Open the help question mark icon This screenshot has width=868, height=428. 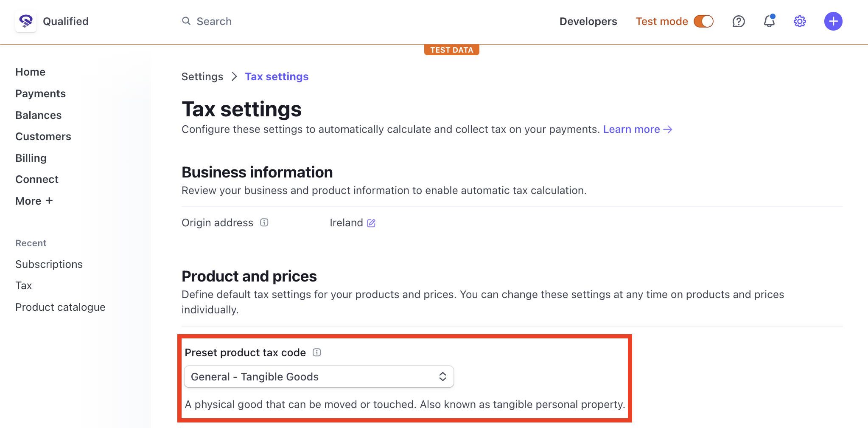pyautogui.click(x=739, y=21)
